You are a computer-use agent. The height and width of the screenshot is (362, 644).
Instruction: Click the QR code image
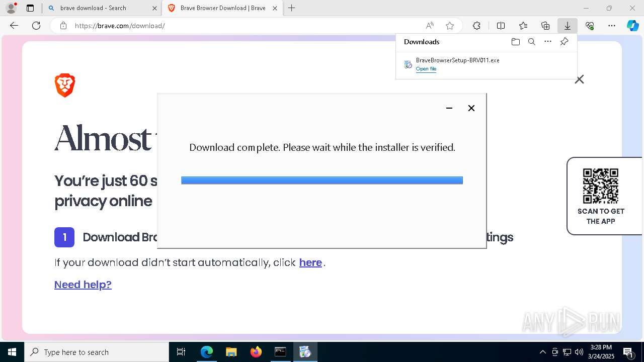(x=601, y=186)
